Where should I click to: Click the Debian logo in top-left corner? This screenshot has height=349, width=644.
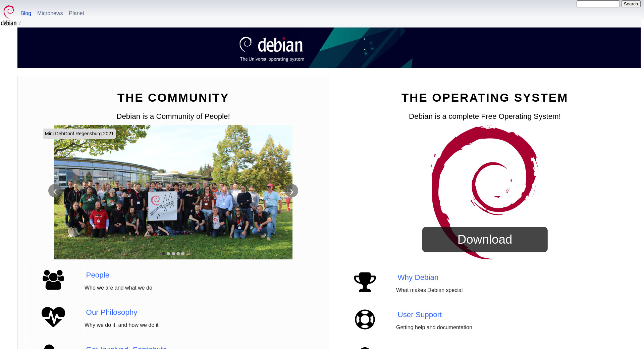(9, 15)
